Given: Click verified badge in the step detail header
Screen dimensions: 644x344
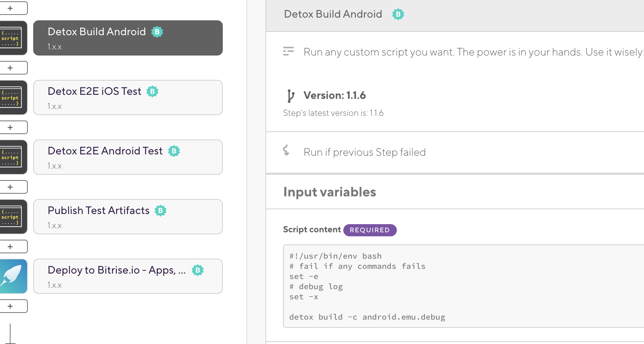Looking at the screenshot, I should (x=398, y=14).
